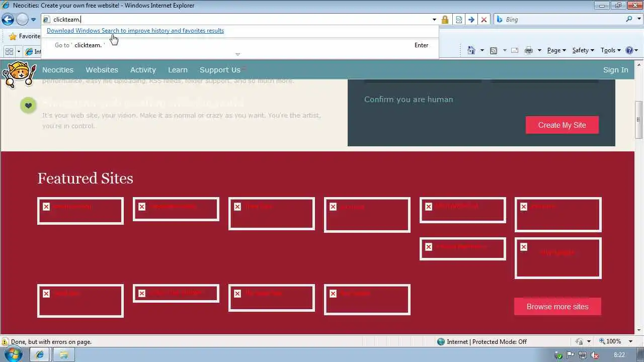The image size is (644, 362).
Task: Expand the autocomplete list bottom chevron
Action: 238,54
